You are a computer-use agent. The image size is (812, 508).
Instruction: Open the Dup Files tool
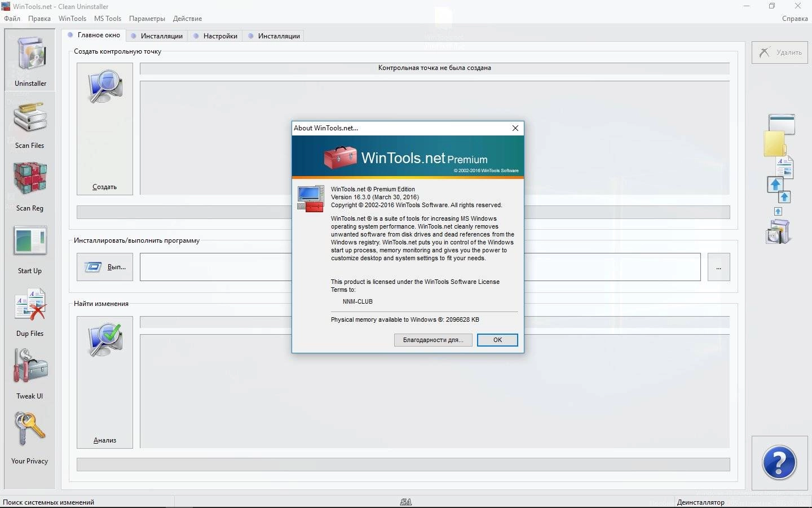tap(30, 313)
